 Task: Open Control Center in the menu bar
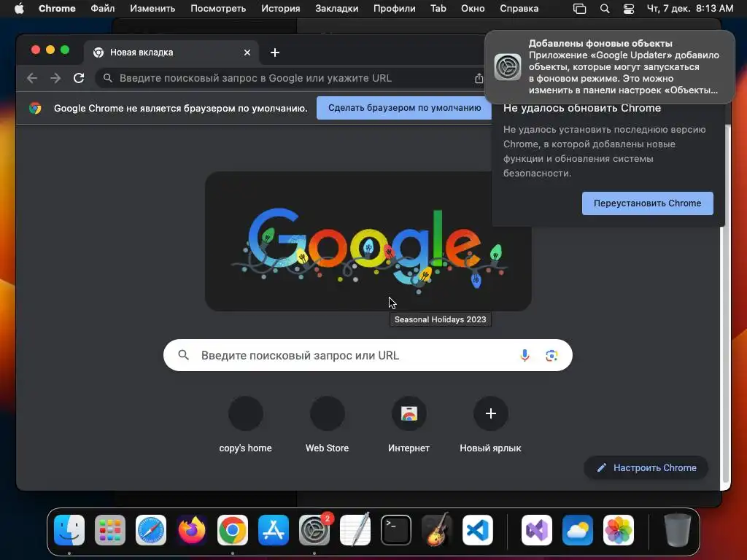(629, 9)
